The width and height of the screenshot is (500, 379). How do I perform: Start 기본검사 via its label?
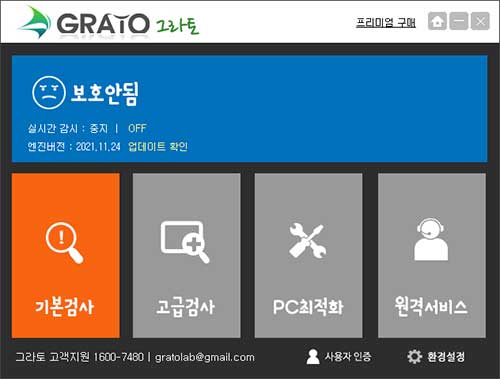coord(65,307)
